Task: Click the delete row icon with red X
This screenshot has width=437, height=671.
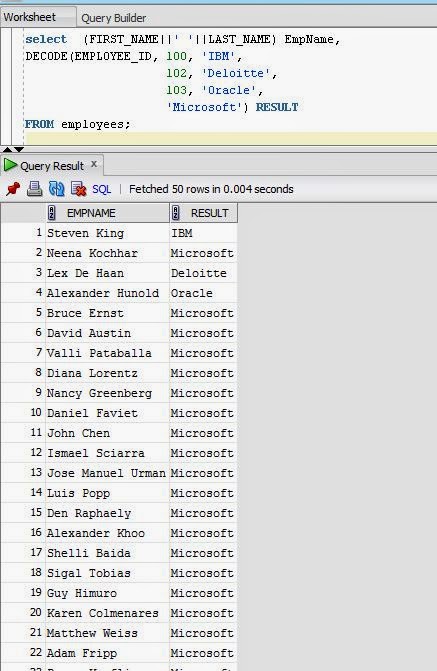Action: point(79,189)
